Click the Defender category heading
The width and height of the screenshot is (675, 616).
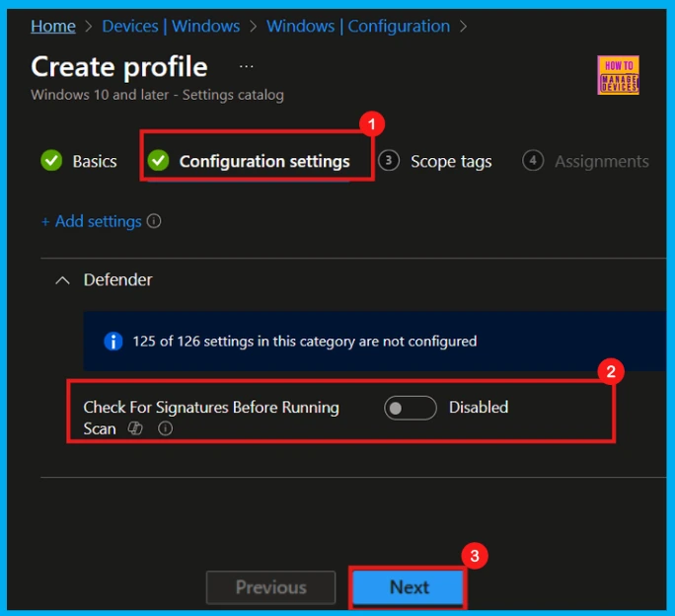(118, 280)
